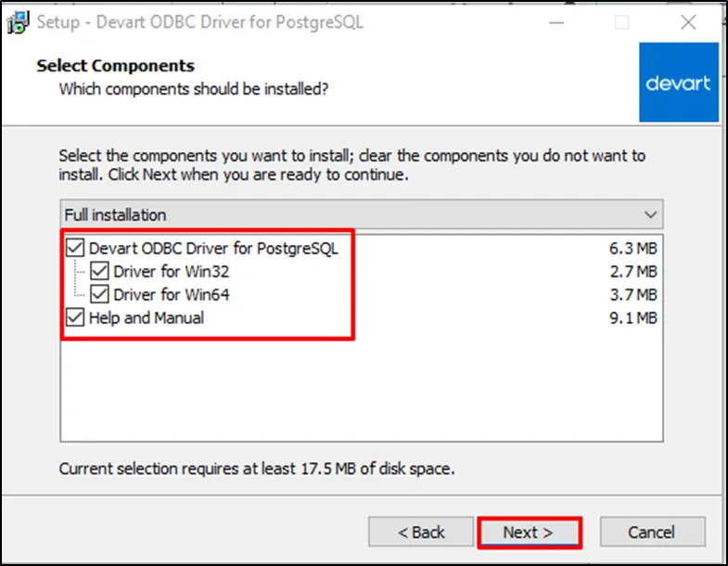Go to previous step with Back button

421,532
